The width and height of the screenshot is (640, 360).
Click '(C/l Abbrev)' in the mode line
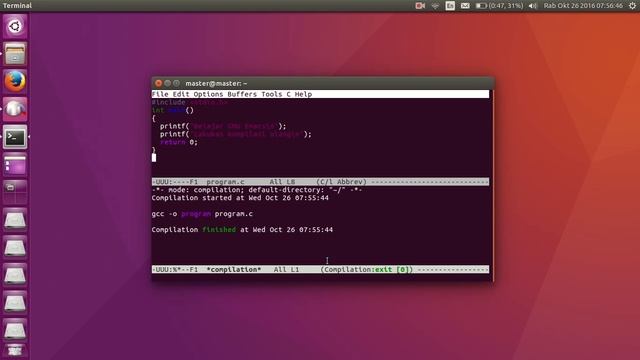tap(341, 182)
